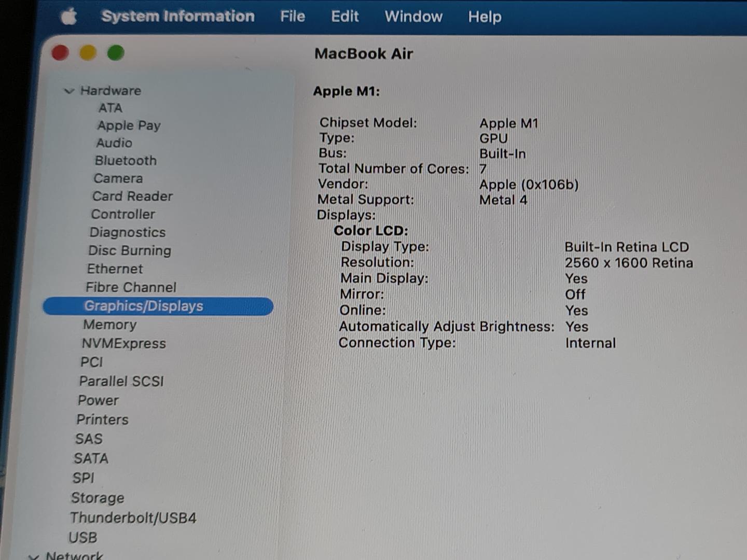The width and height of the screenshot is (747, 560).
Task: Open the Window menu
Action: 413,17
